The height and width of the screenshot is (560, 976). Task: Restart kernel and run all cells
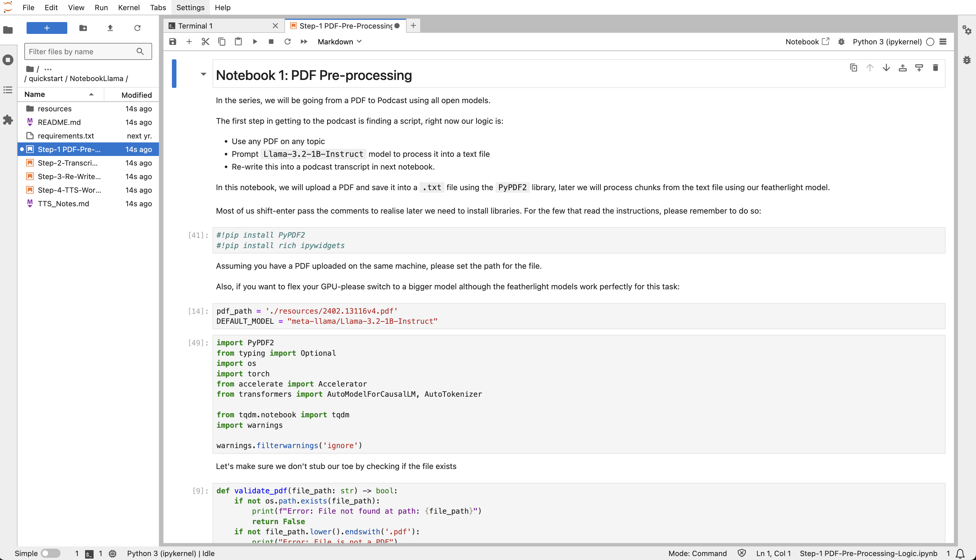(x=304, y=42)
